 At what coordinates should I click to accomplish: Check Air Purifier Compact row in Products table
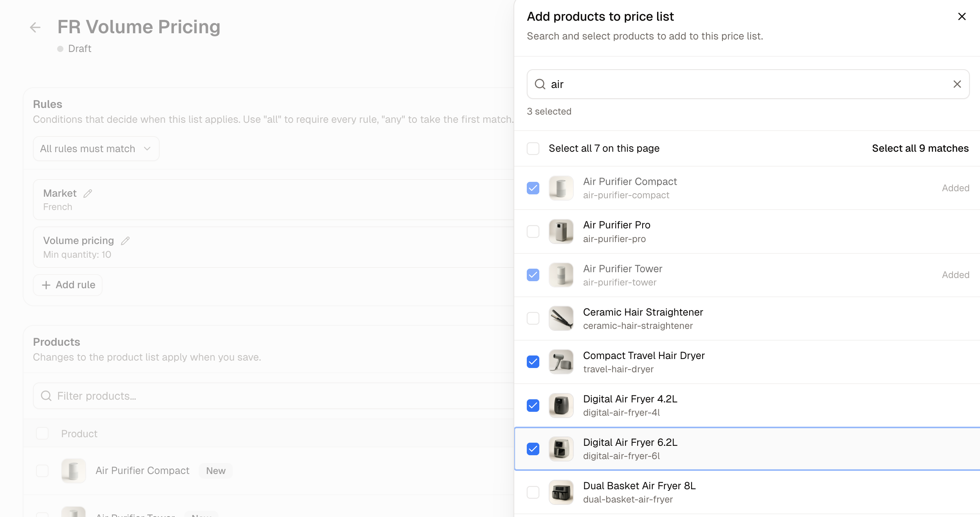(x=42, y=471)
